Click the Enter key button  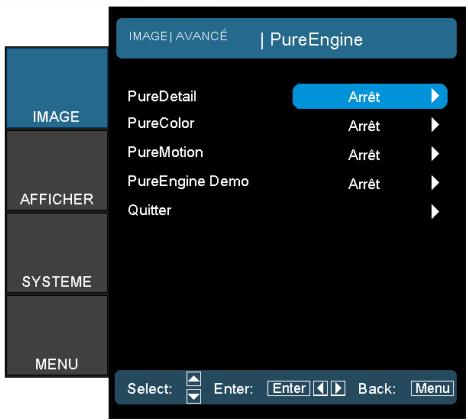pos(289,389)
